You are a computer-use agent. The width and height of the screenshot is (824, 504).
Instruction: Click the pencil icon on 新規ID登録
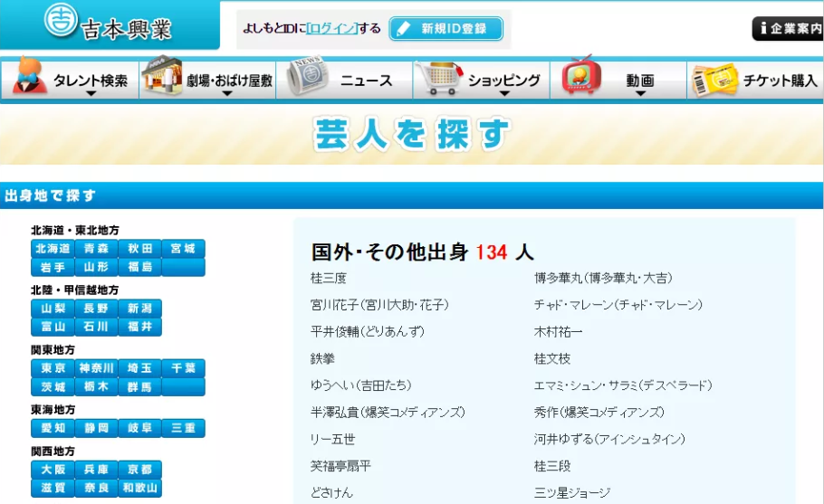coord(404,28)
